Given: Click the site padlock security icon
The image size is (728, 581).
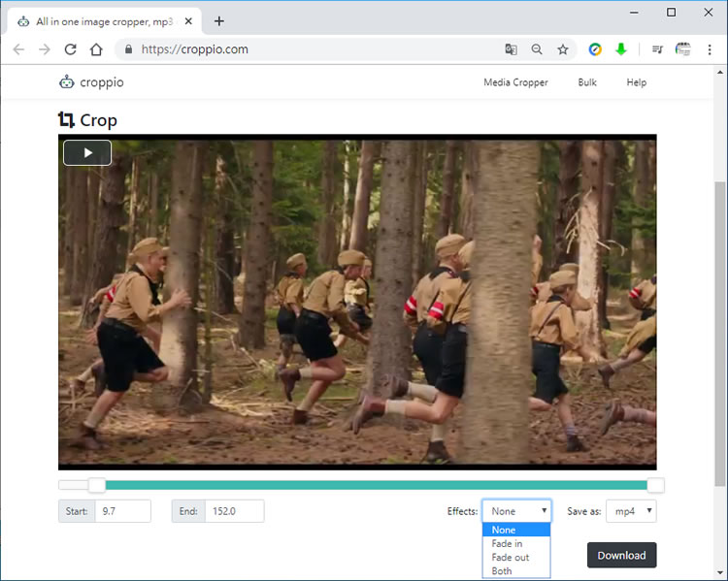Looking at the screenshot, I should pyautogui.click(x=128, y=49).
